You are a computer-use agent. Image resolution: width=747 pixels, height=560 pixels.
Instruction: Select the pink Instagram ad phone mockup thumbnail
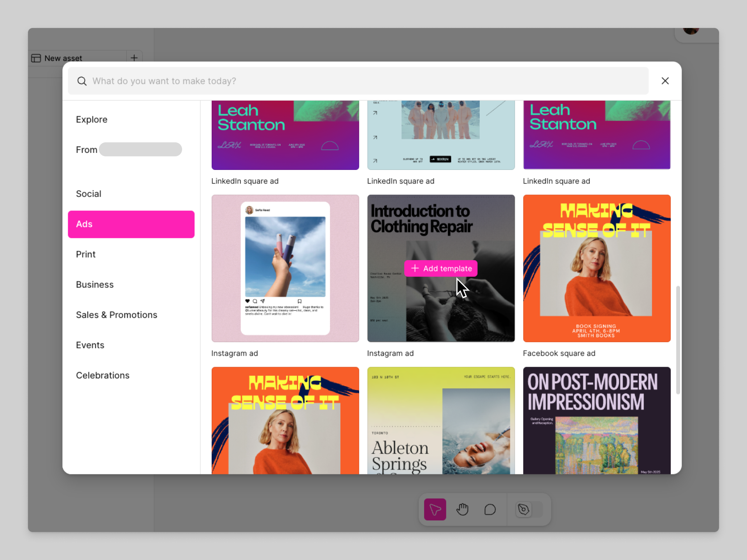285,268
